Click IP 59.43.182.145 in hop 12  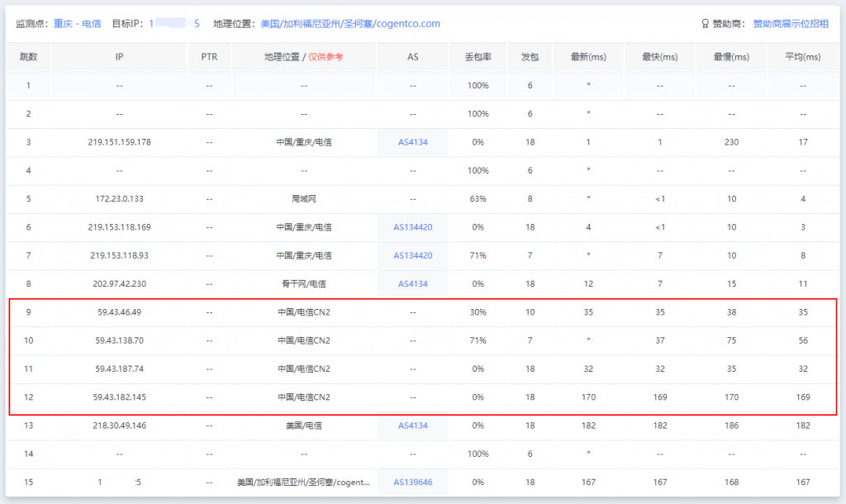[x=119, y=397]
